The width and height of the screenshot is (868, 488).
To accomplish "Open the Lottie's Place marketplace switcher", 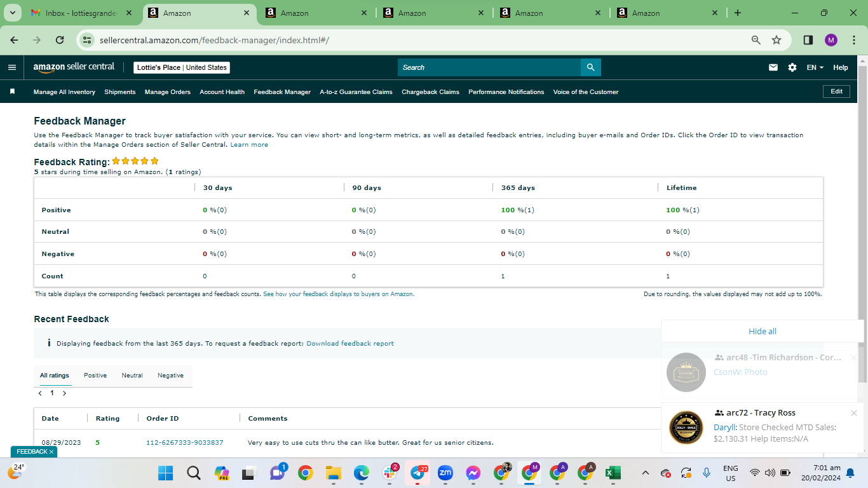I will [182, 67].
